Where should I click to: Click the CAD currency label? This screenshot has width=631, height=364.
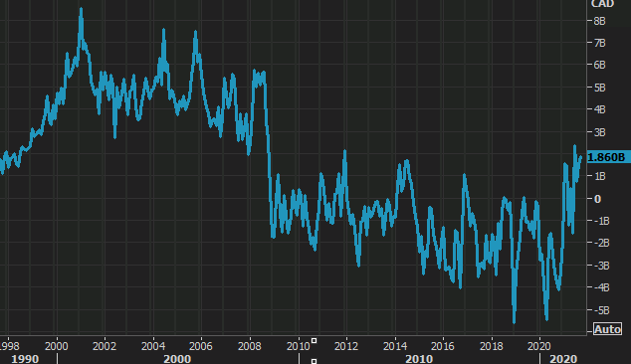click(x=602, y=4)
